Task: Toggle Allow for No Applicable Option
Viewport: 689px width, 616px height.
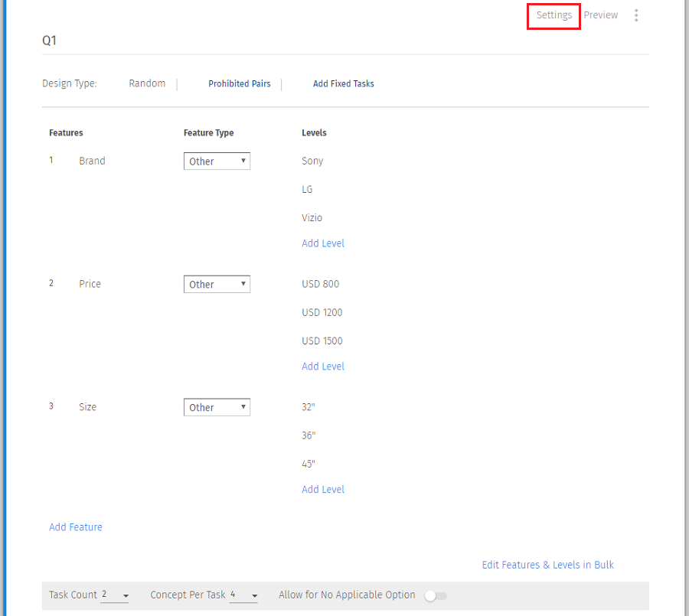Action: click(x=436, y=595)
